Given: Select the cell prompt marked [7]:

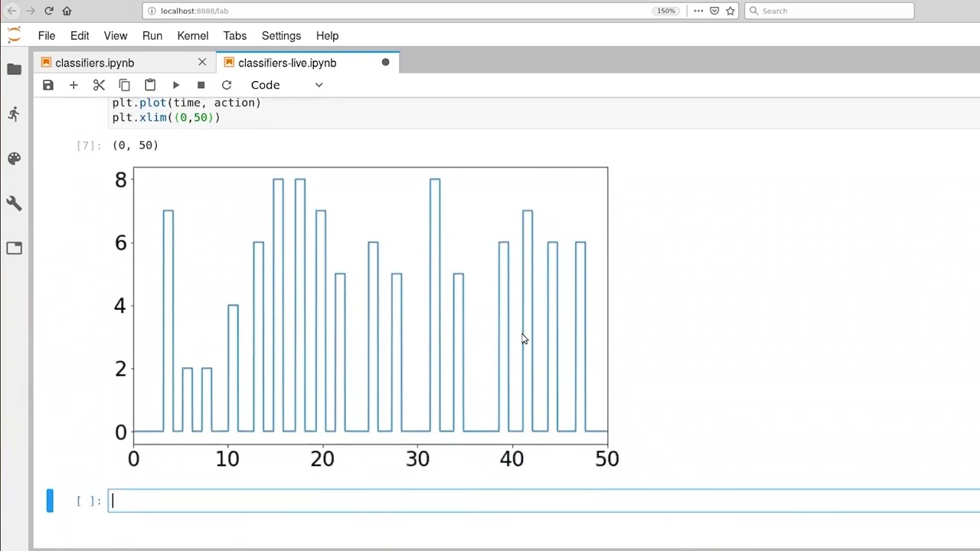Looking at the screenshot, I should pos(89,145).
